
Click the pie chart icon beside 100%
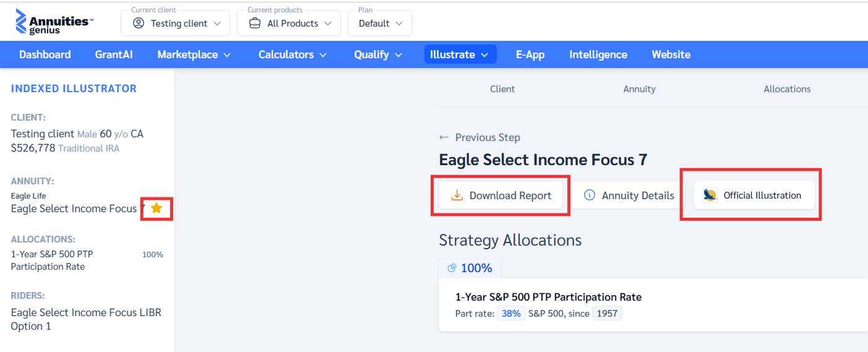coord(452,268)
